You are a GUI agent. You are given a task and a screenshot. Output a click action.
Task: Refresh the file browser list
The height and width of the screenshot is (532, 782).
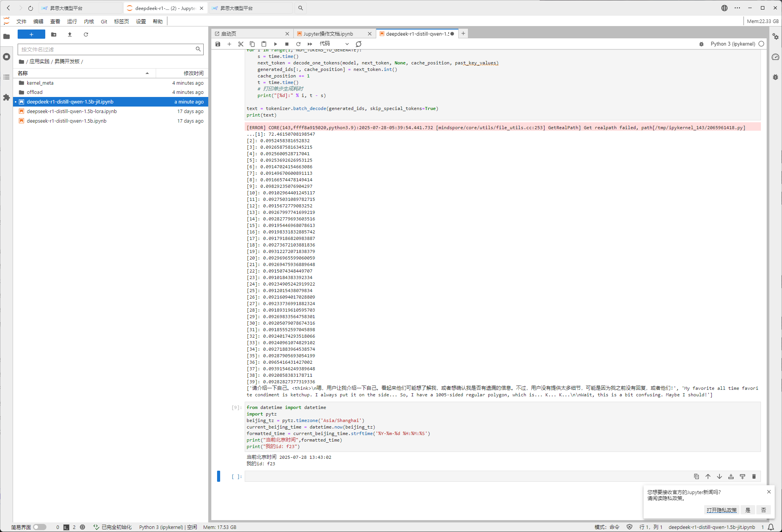[86, 34]
